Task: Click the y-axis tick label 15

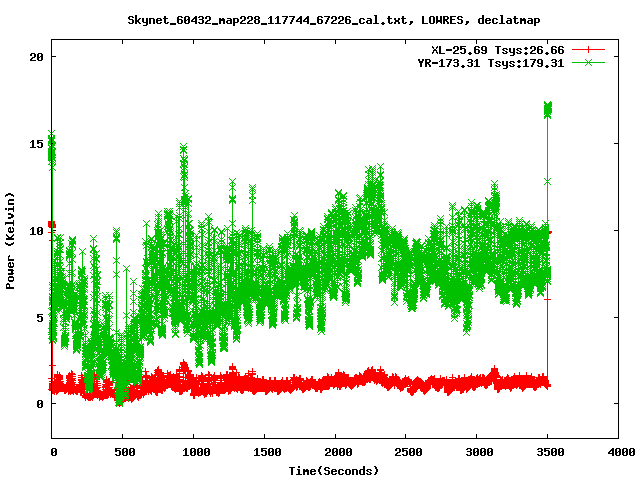Action: [36, 144]
